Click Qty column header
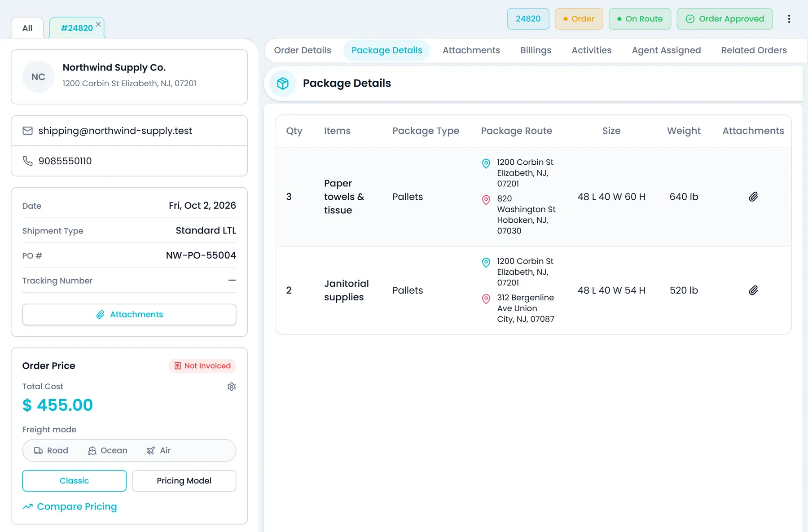The width and height of the screenshot is (808, 532). coord(294,131)
